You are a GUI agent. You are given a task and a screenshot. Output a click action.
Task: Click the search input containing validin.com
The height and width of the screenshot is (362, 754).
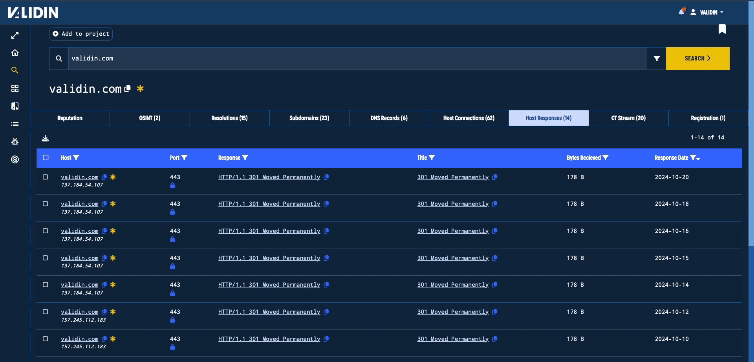357,59
